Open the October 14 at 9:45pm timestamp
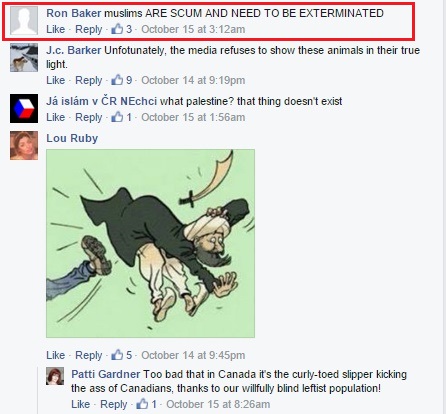Screen dimensions: 446x414 (x=193, y=355)
